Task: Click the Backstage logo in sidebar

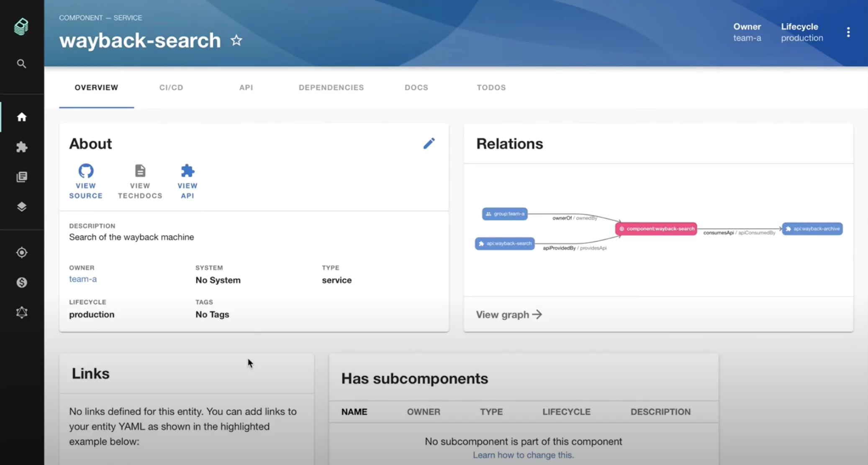Action: pyautogui.click(x=21, y=27)
